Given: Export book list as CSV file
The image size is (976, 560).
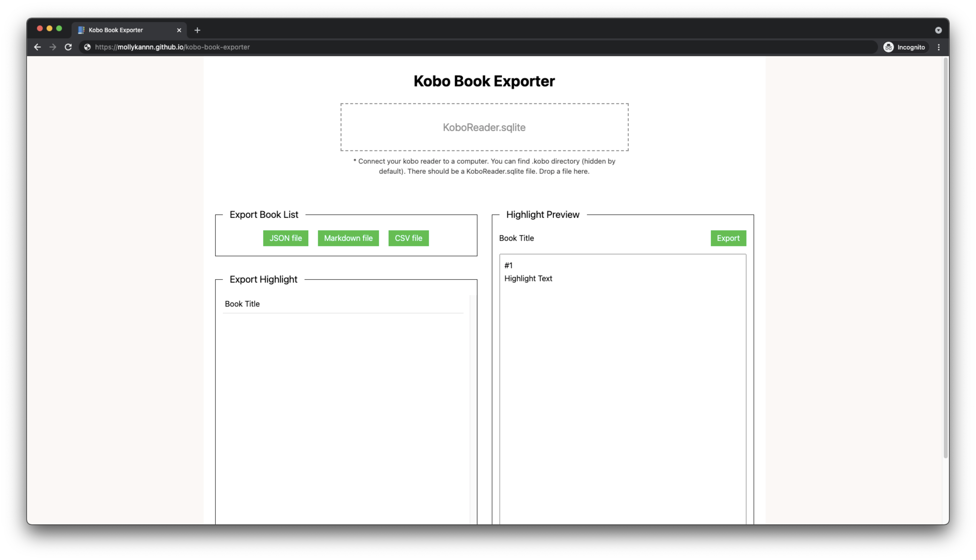Looking at the screenshot, I should click(x=408, y=238).
